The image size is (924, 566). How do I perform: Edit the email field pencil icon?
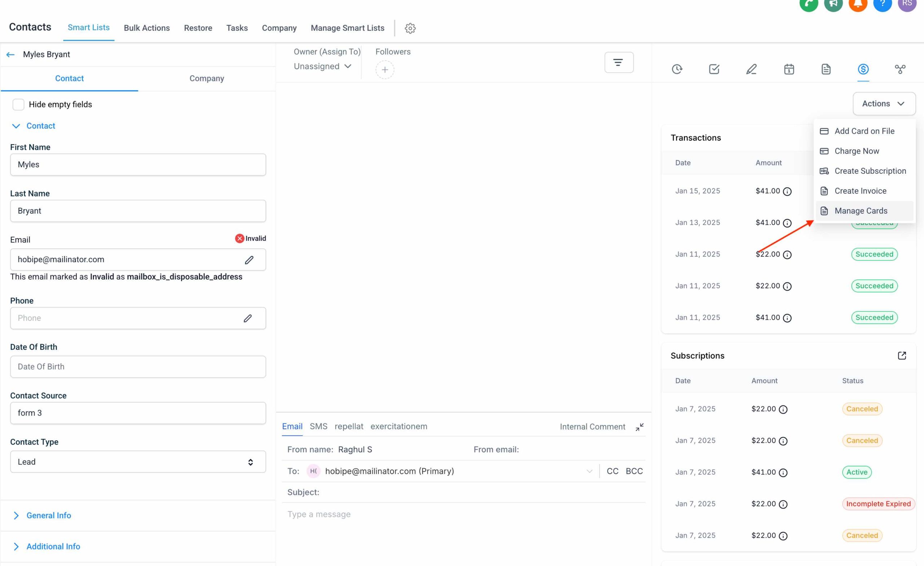point(249,260)
